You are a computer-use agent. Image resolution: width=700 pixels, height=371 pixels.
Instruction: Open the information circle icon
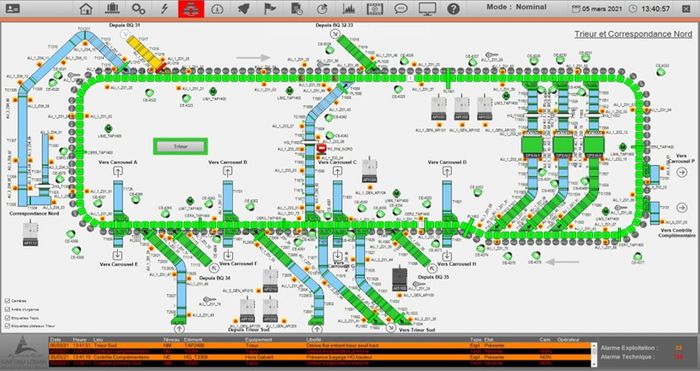pyautogui.click(x=217, y=8)
